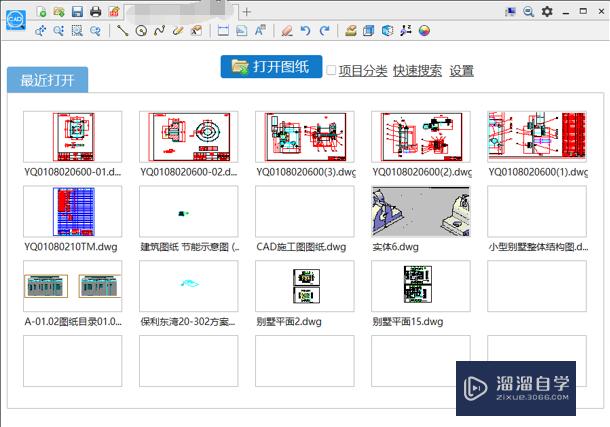Click the erase markup tool icon

pos(196,31)
